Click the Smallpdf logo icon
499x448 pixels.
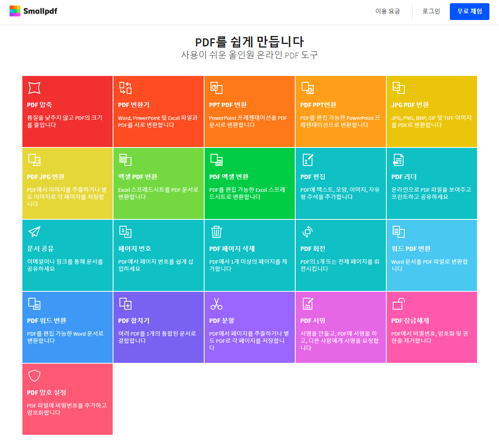[15, 11]
